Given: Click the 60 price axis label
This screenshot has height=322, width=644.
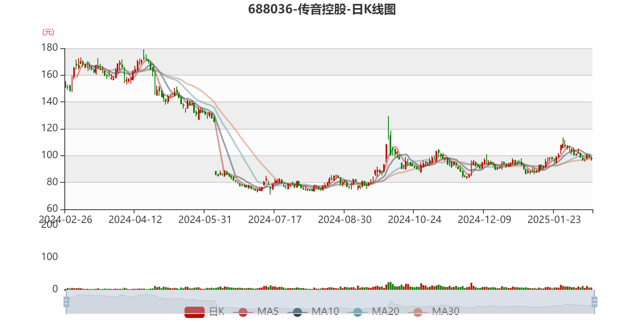Looking at the screenshot, I should (52, 208).
